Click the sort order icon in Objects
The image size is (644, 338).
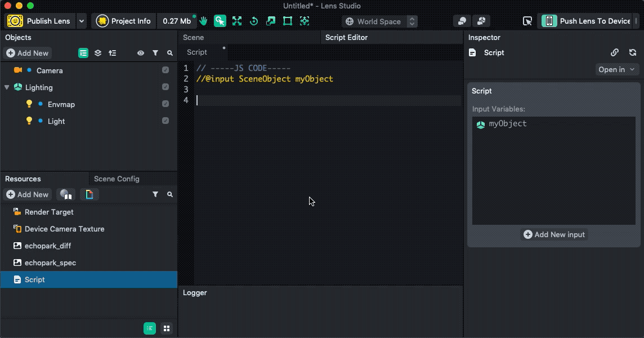click(x=113, y=53)
